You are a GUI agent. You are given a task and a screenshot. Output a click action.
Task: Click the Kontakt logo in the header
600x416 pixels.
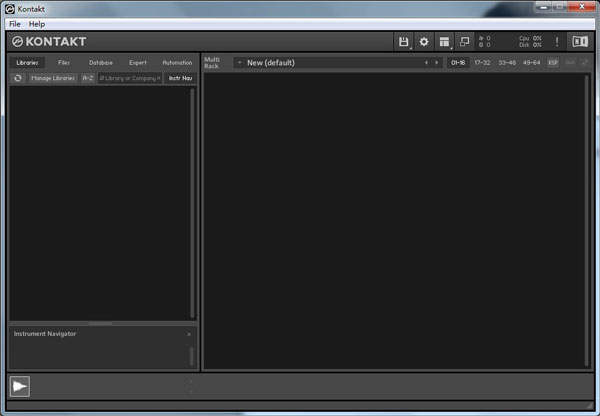click(x=48, y=42)
